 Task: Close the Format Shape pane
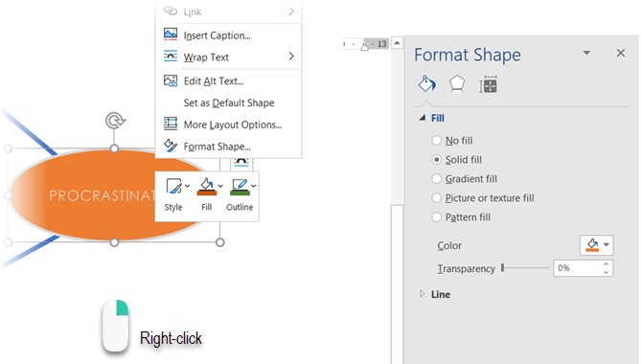(x=621, y=53)
